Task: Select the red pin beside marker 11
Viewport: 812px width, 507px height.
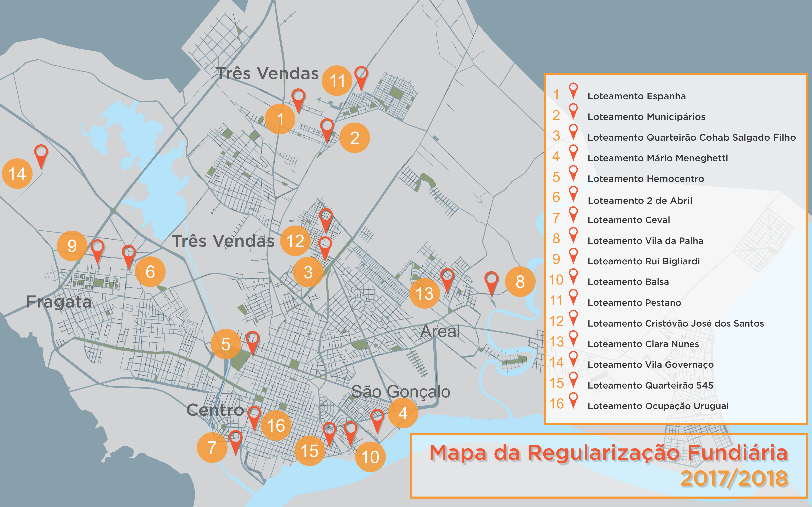Action: pos(361,78)
